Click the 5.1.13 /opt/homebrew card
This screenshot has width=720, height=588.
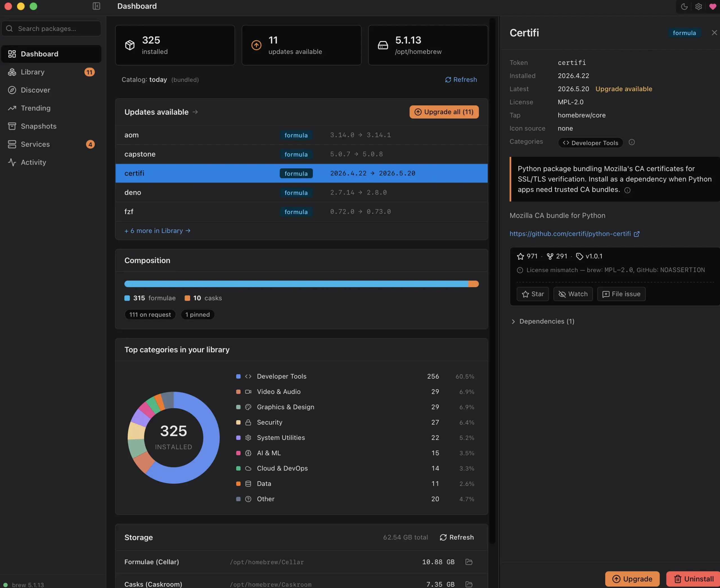(428, 45)
